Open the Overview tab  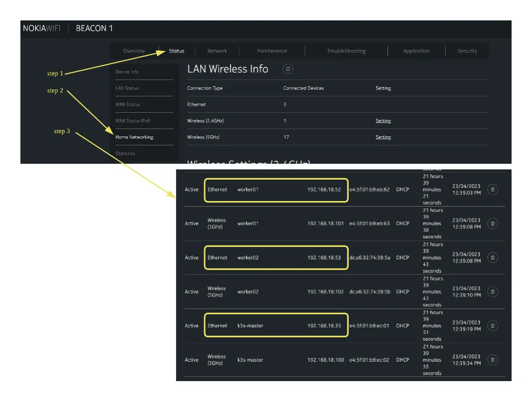point(134,51)
